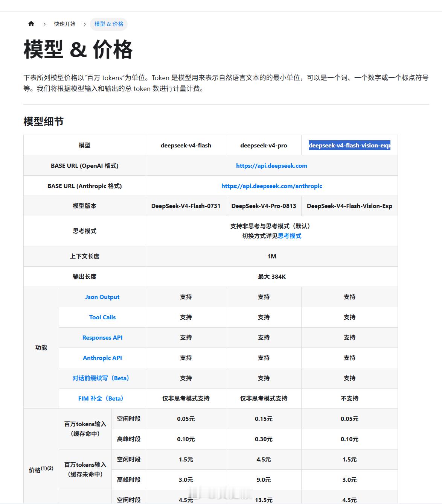Click the 百万tokens输入（缓存未命中）label

click(x=85, y=469)
